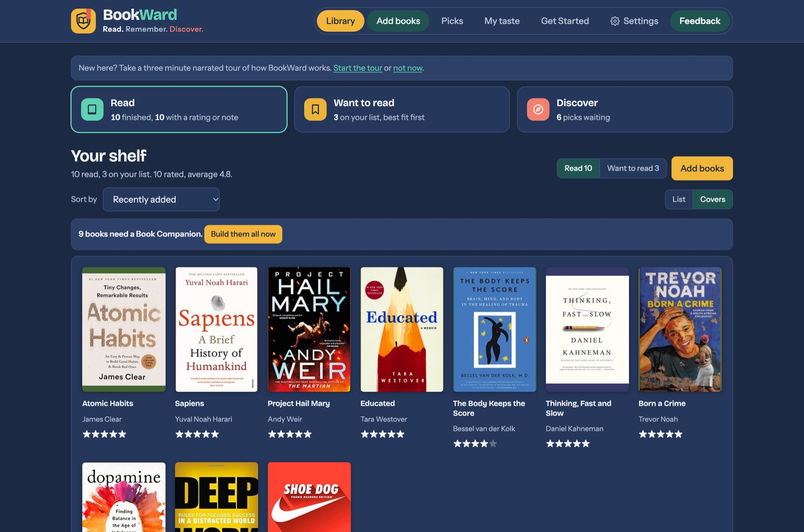Click the Project Hail Mary title text
804x532 pixels.
point(298,403)
